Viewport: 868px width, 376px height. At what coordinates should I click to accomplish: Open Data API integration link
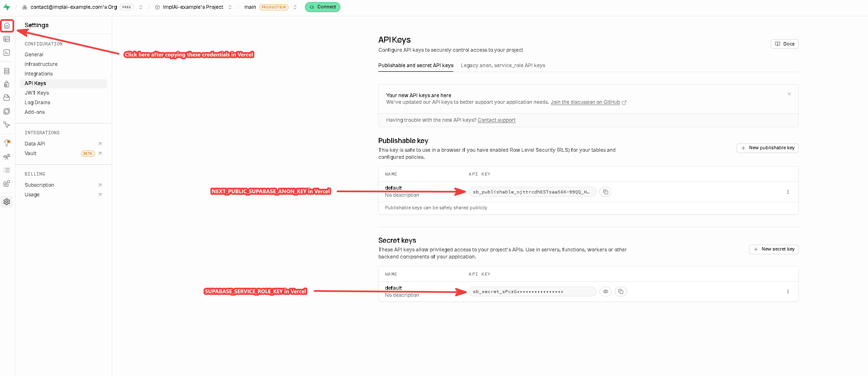point(63,144)
